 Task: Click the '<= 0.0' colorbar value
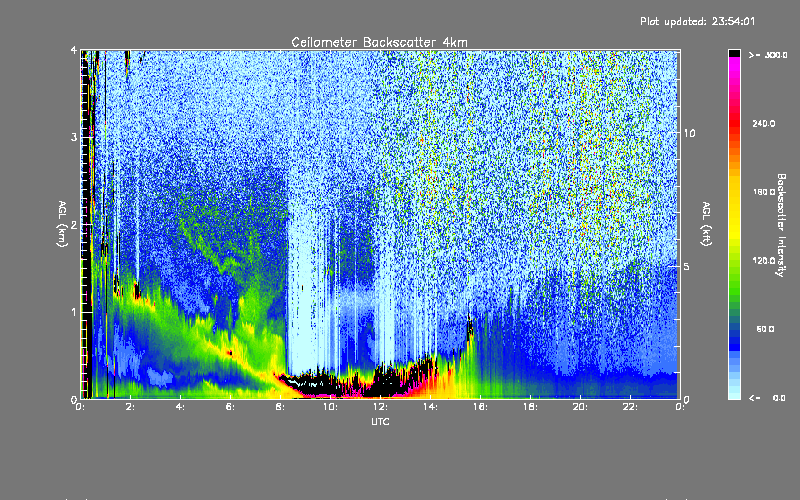[x=767, y=398]
